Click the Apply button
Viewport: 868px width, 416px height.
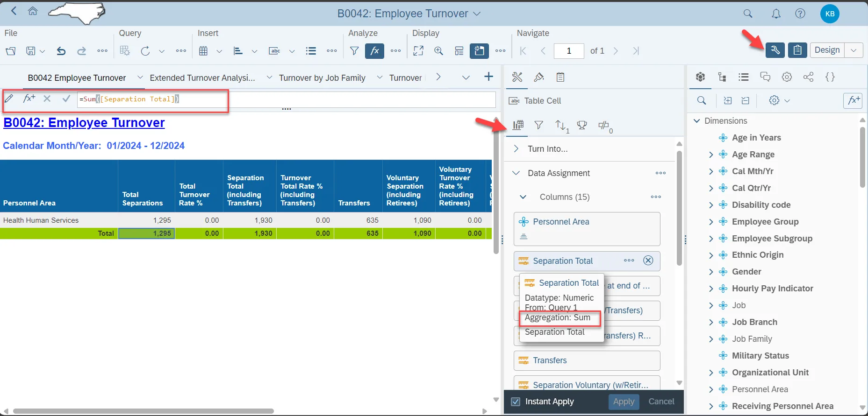click(x=624, y=402)
